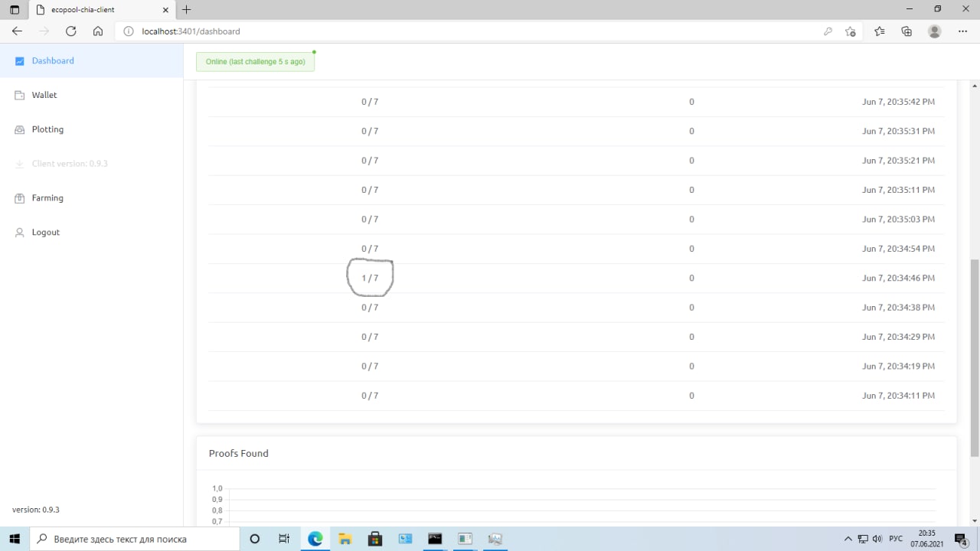Click the browser home icon
Viewport: 980px width, 551px height.
[98, 31]
